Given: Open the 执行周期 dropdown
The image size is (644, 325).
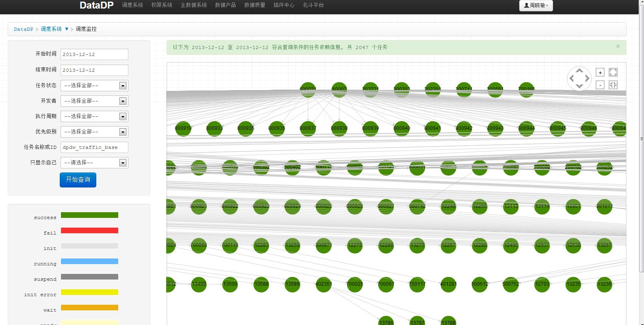Looking at the screenshot, I should [94, 116].
